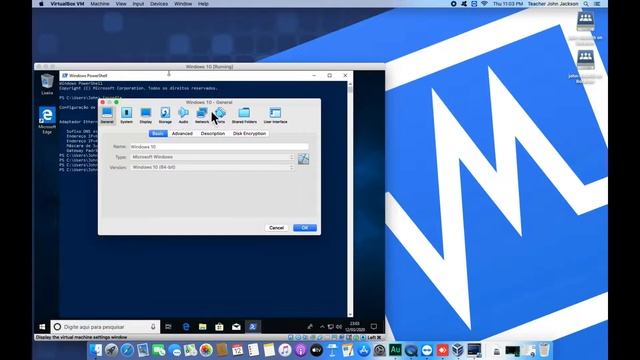Open Spotlight search in menu bar
The image size is (640, 360).
[586, 4]
